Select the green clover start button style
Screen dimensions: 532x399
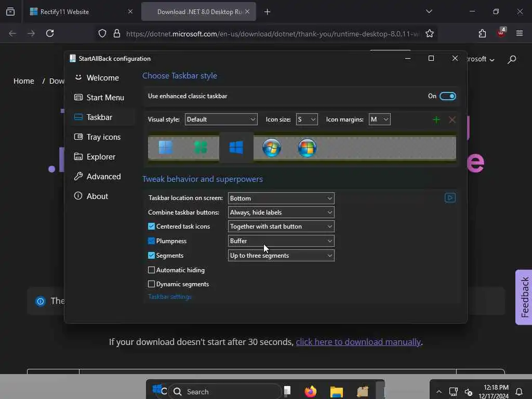[x=201, y=148]
